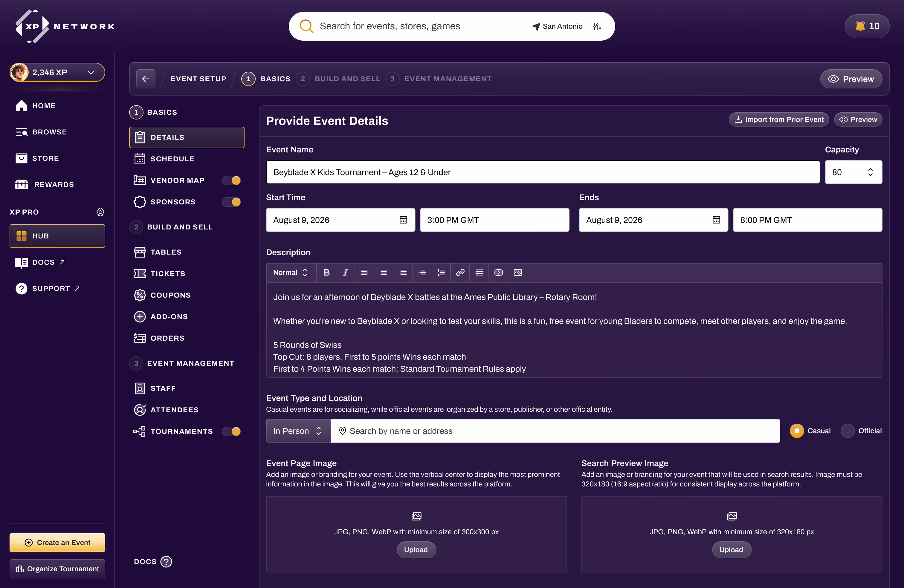This screenshot has height=588, width=904.
Task: Click the Event Page Image placeholder icon
Action: pyautogui.click(x=416, y=516)
